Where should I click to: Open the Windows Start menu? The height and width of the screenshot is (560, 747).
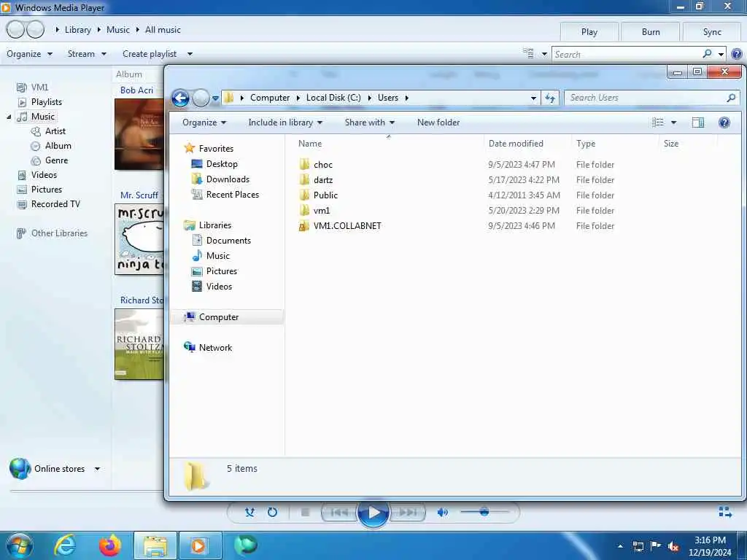coord(20,545)
